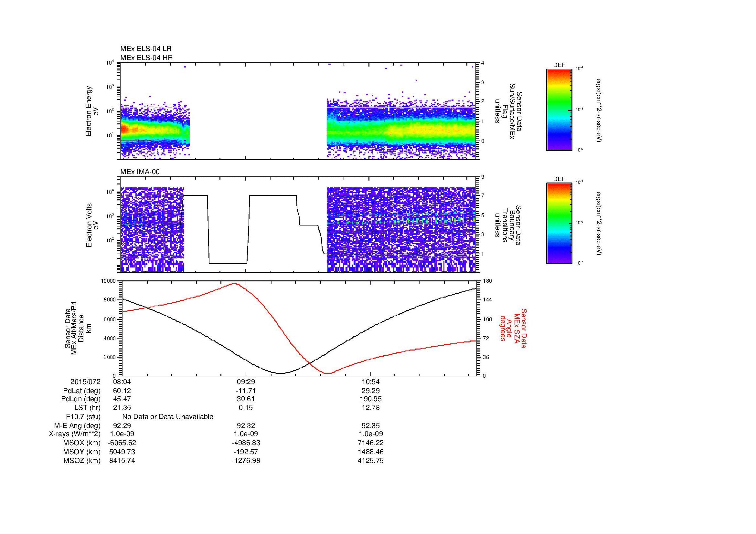Click the PdLon value '45.47'

[x=122, y=399]
